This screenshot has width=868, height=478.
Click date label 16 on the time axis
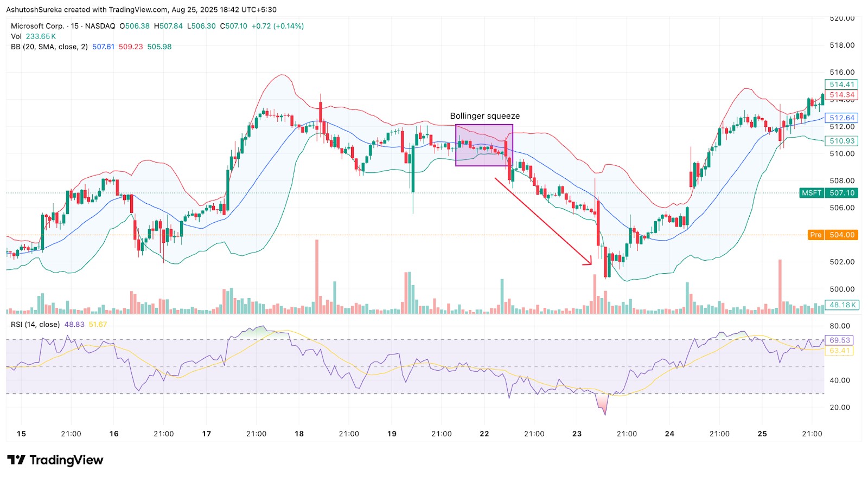point(114,434)
